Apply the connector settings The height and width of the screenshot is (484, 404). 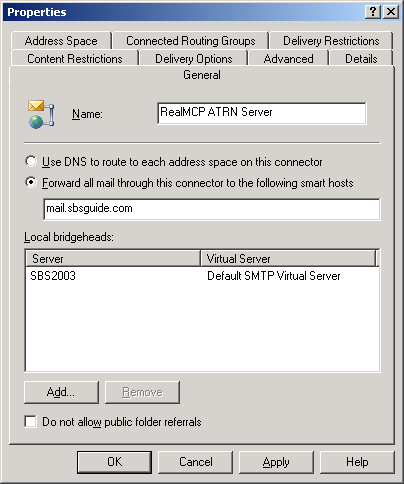(276, 462)
